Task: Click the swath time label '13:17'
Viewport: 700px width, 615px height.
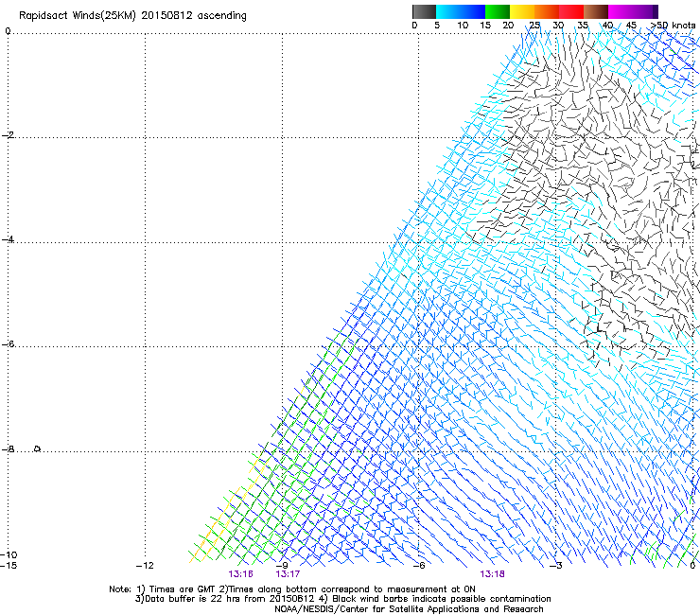Action: coord(288,574)
